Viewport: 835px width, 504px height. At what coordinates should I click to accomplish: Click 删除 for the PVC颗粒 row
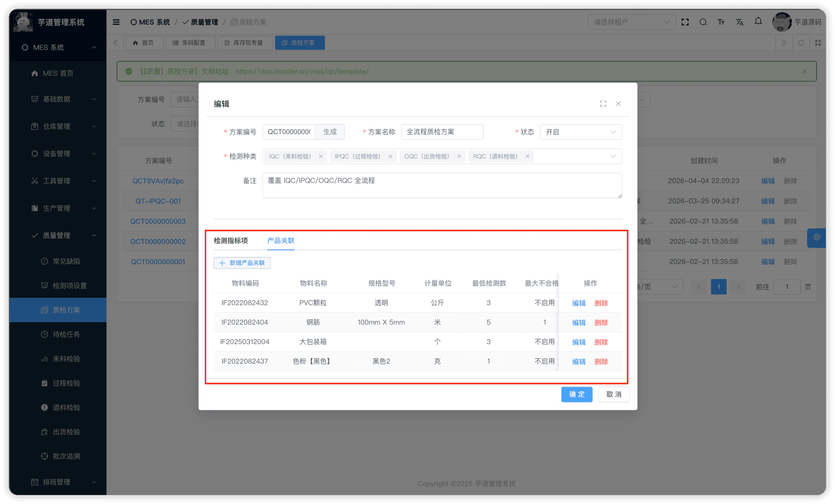[601, 303]
